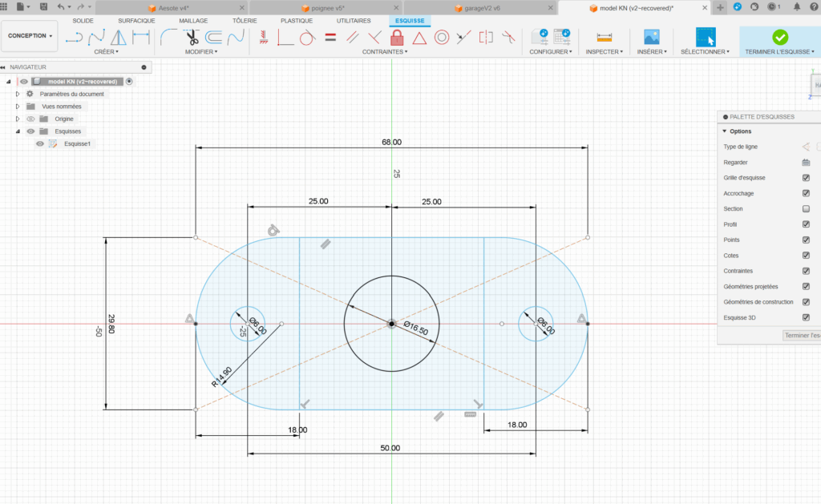Viewport: 821px width, 504px height.
Task: Apply the Perpendicular constraint
Action: click(x=374, y=38)
